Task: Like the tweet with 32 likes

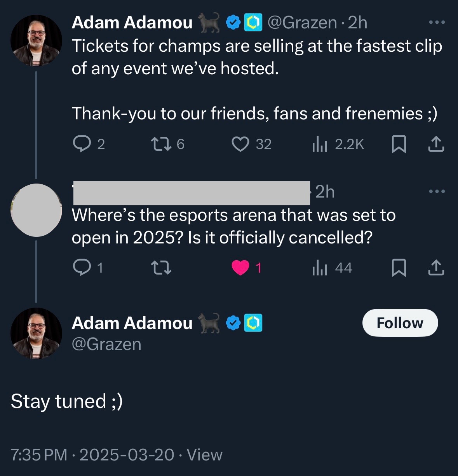Action: [x=240, y=144]
